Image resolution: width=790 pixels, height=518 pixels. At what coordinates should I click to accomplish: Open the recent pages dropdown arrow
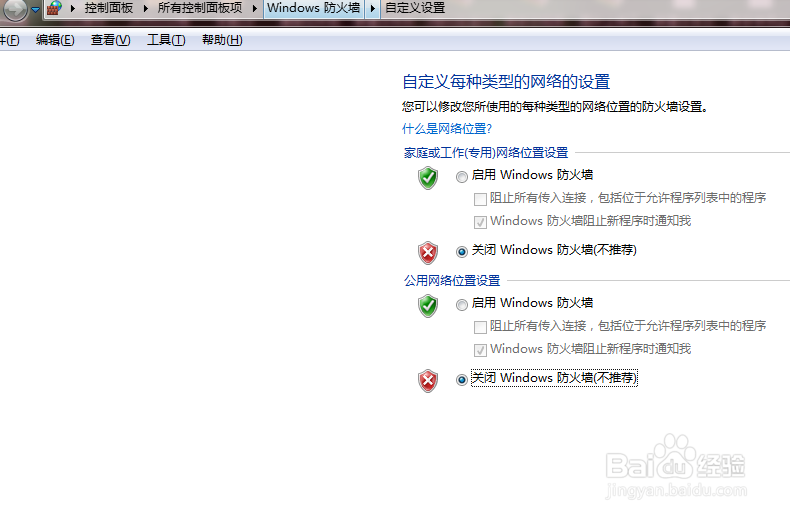pyautogui.click(x=35, y=9)
